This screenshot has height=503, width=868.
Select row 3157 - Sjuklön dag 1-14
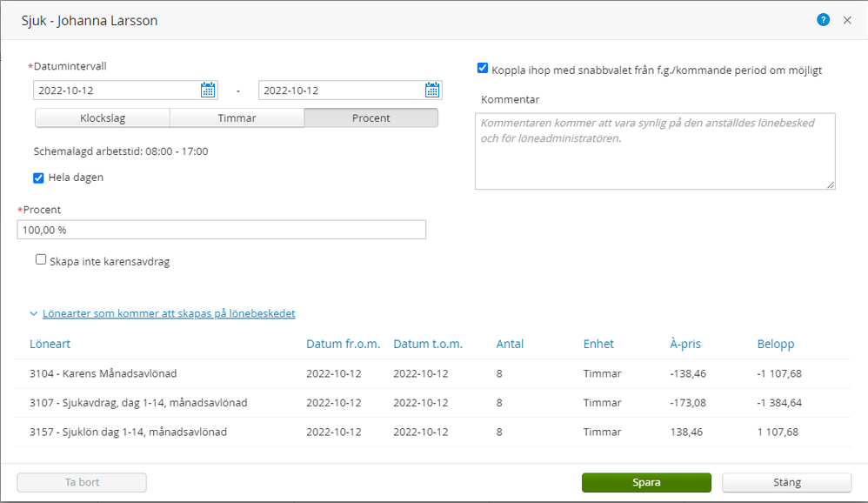pyautogui.click(x=432, y=433)
